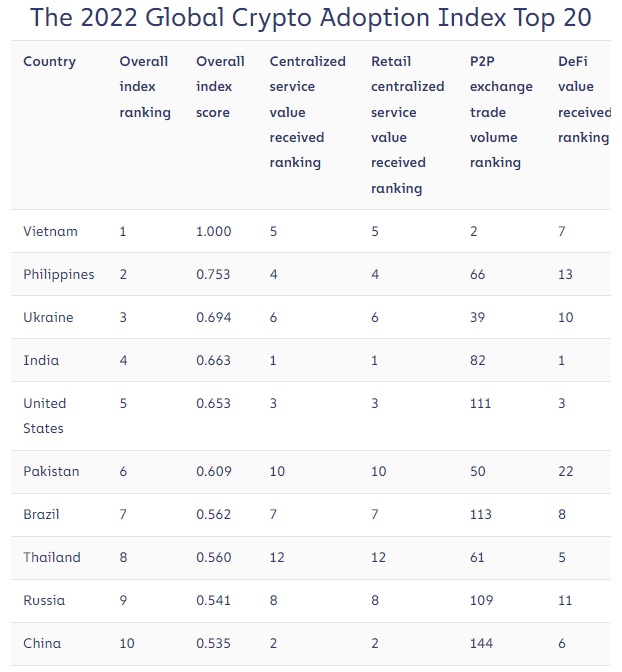Select Brazil's P2P ranking value 113
The height and width of the screenshot is (672, 622).
(x=481, y=515)
